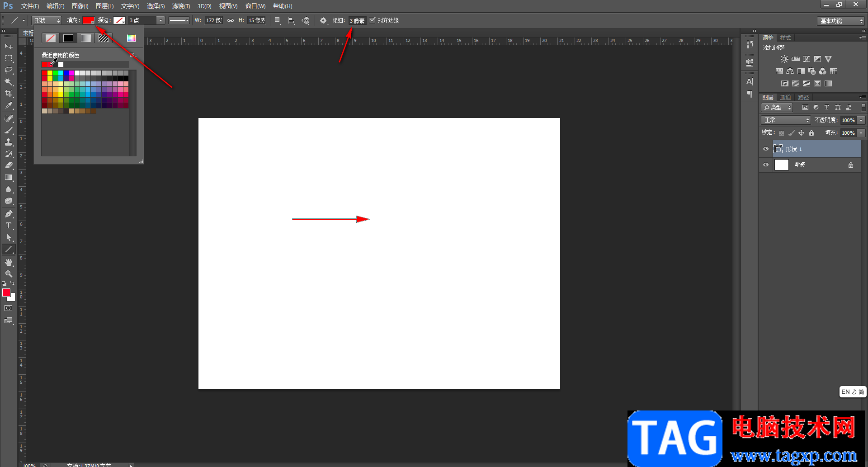868x467 pixels.
Task: Select the Clone Stamp tool
Action: [9, 142]
